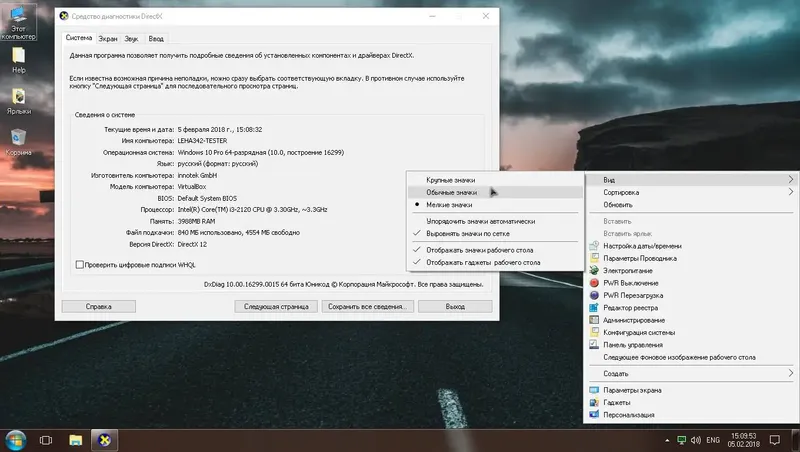Click the Гаджеты menu icon
Image resolution: width=800 pixels, height=452 pixels.
pyautogui.click(x=594, y=402)
